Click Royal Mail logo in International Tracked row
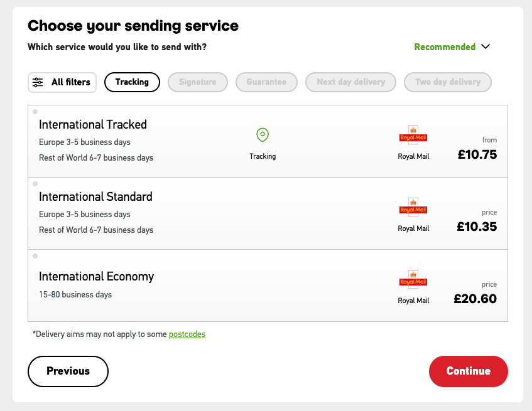Screen dimensions: 532x411 (413, 136)
